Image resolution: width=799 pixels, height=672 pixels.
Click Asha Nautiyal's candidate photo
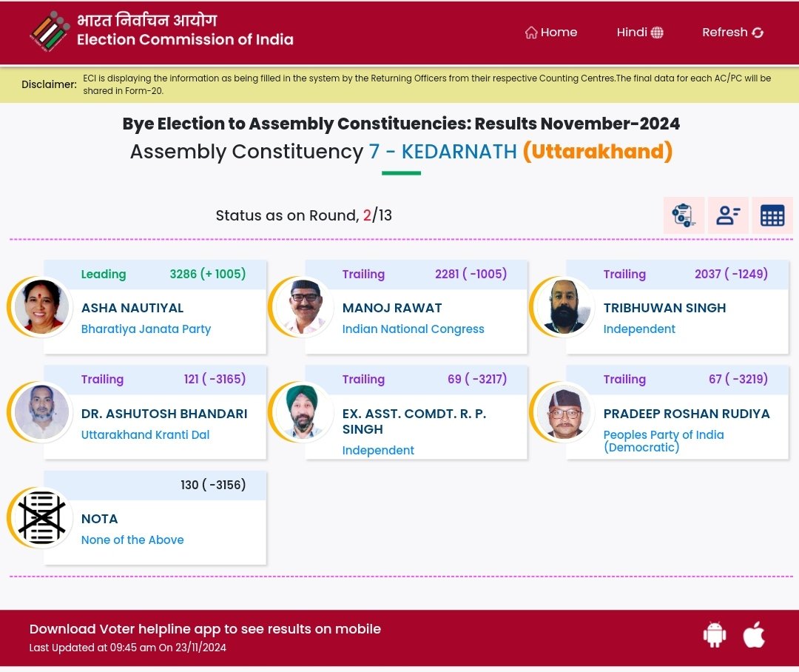[x=41, y=306]
